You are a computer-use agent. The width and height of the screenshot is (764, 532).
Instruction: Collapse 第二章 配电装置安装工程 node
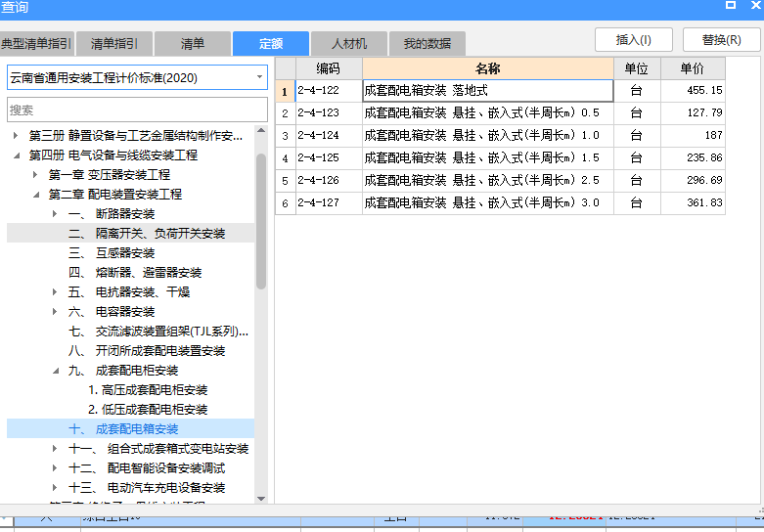tap(36, 195)
